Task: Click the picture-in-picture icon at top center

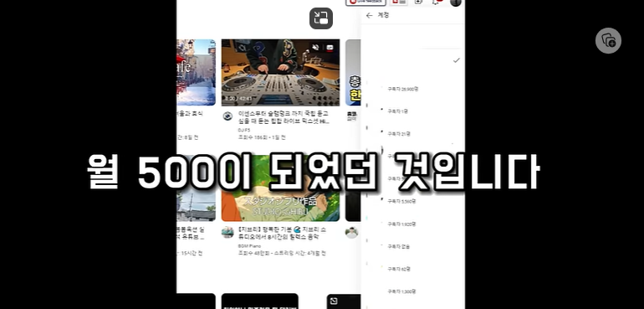Action: (321, 18)
